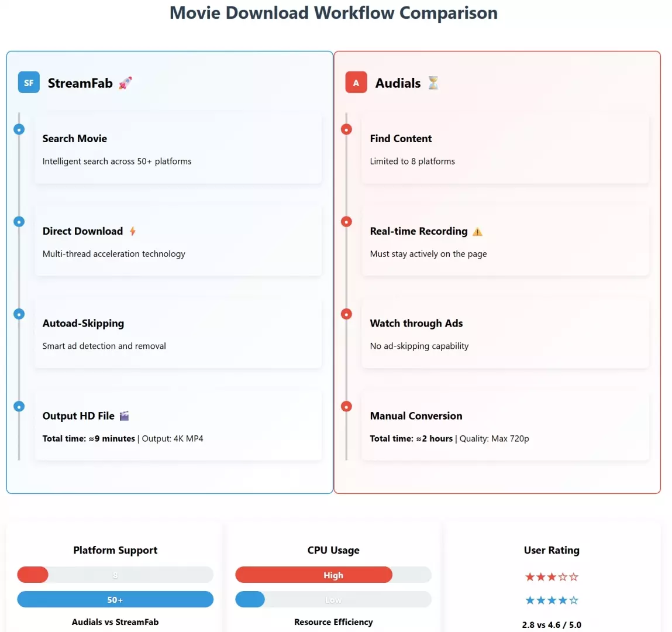The image size is (672, 632).
Task: Click the hourglass emoji next to Audials
Action: (433, 83)
